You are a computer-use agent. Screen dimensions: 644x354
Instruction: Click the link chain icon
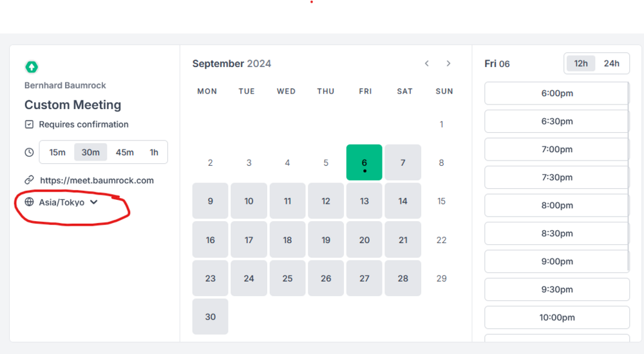click(x=29, y=181)
